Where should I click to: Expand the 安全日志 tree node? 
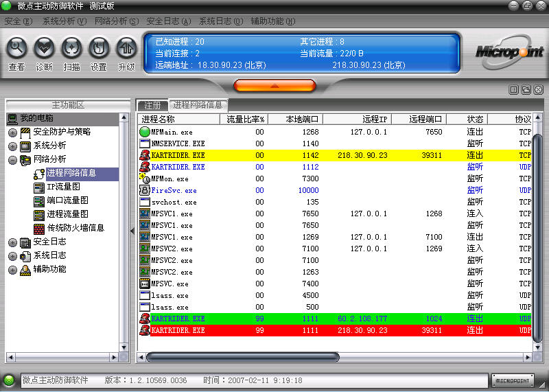[x=12, y=242]
